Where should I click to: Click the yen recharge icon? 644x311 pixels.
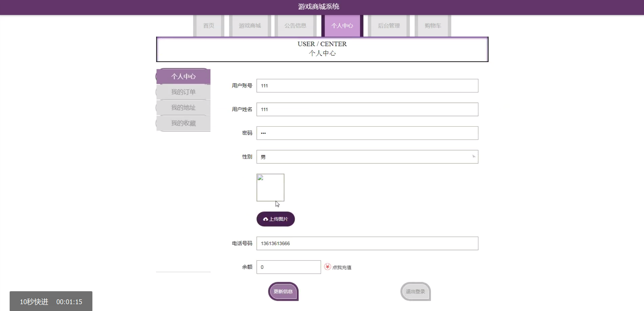[327, 267]
